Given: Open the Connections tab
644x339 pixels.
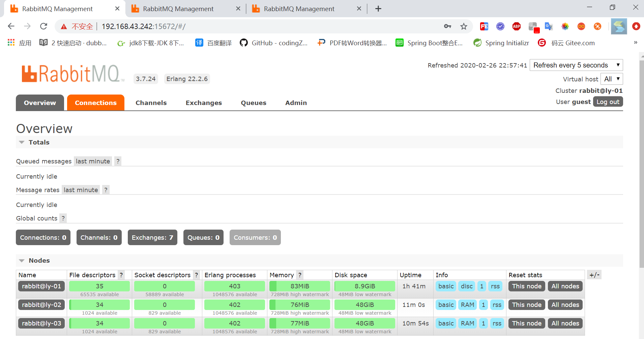Looking at the screenshot, I should (x=96, y=103).
